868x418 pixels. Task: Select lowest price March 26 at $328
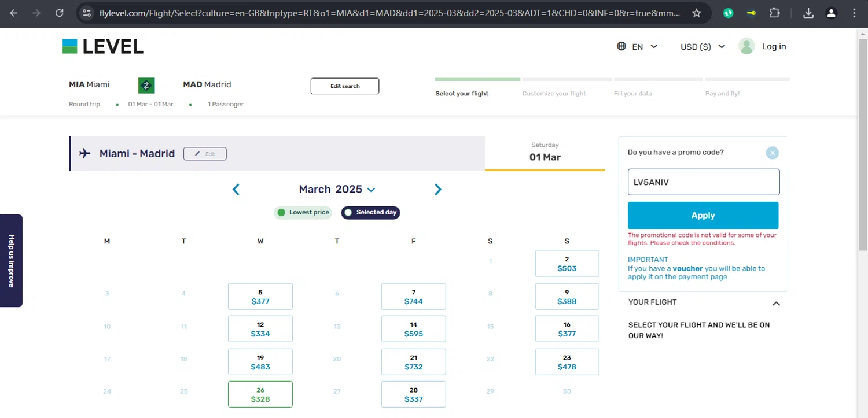coord(260,394)
